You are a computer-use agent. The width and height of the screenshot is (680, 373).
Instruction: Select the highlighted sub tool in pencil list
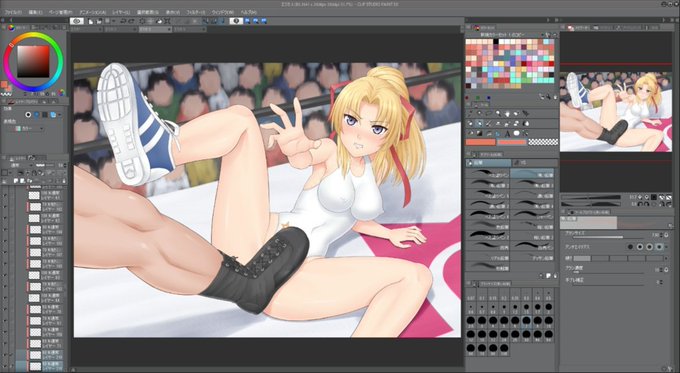[x=532, y=173]
